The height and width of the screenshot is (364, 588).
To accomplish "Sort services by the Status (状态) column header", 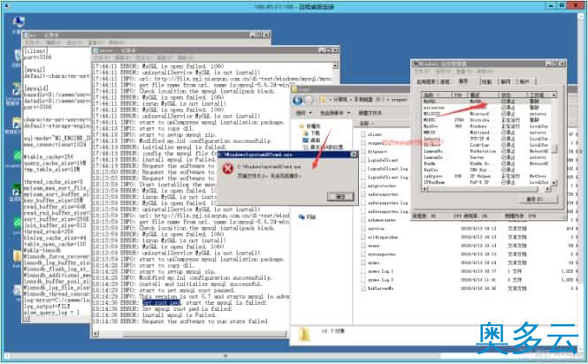I will click(512, 95).
